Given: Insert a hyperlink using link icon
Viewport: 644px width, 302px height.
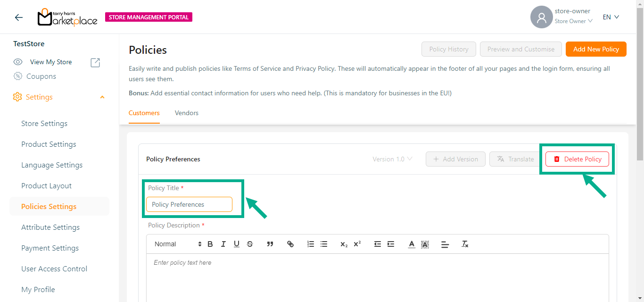Looking at the screenshot, I should (290, 244).
